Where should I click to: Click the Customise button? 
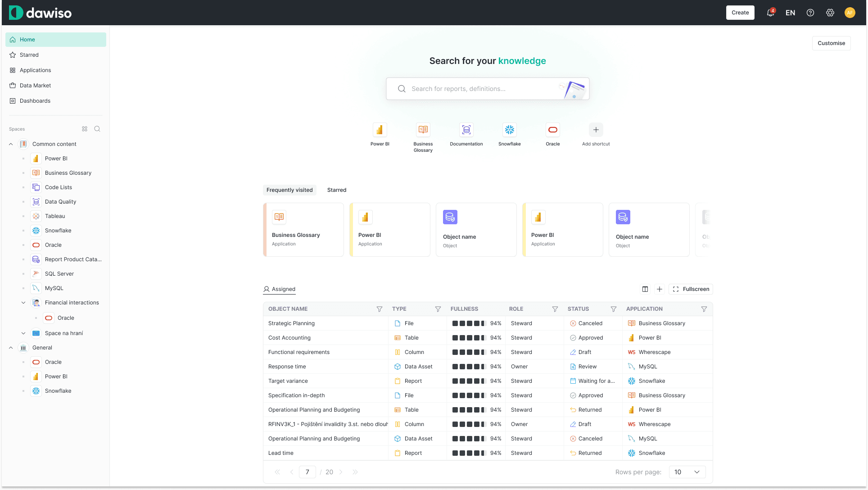point(831,43)
